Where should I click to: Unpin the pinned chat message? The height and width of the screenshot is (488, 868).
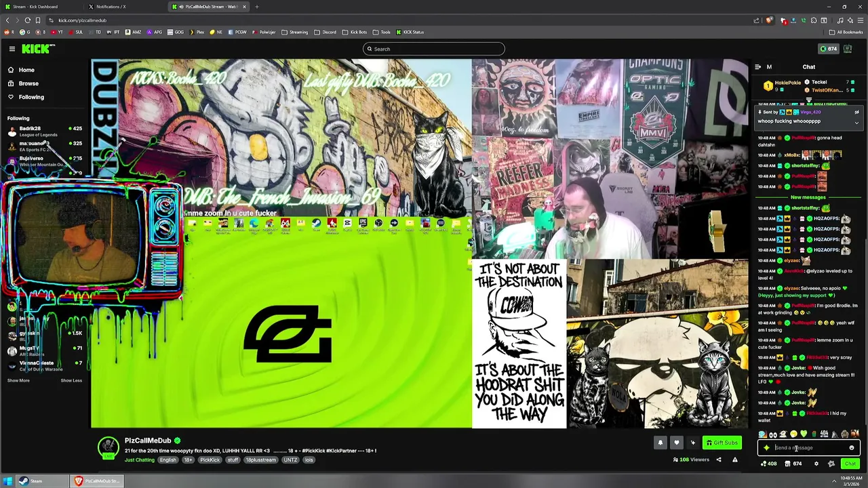pos(856,113)
